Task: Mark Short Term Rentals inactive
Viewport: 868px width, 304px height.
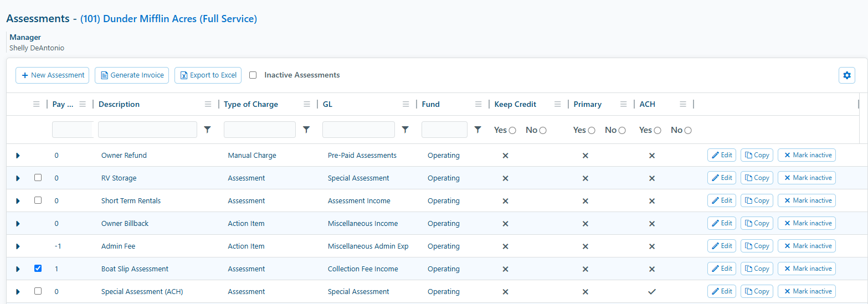Action: click(x=807, y=200)
